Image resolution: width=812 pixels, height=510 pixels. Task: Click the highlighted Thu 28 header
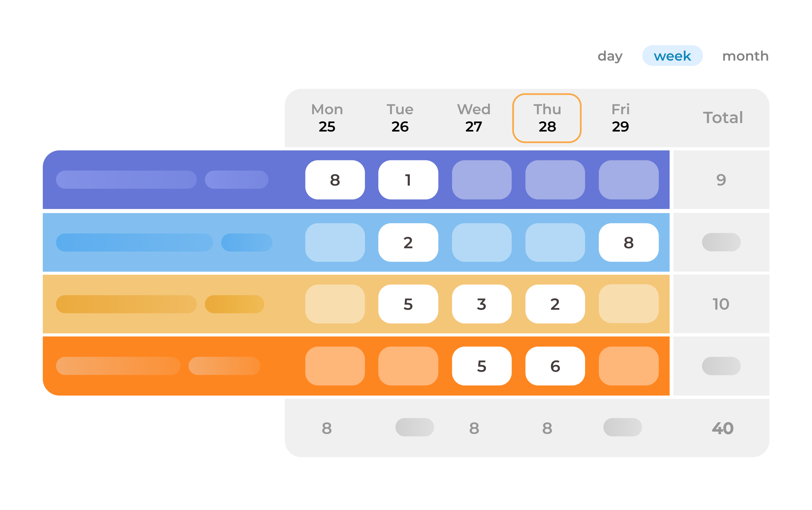tap(547, 118)
